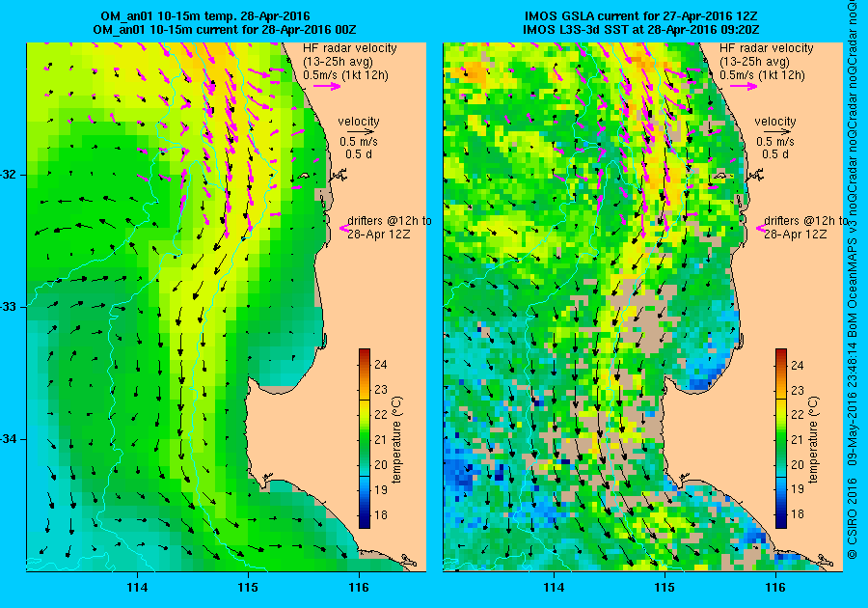
Task: Click the magenta drifter legend arrow, IMOS map
Action: 760,227
